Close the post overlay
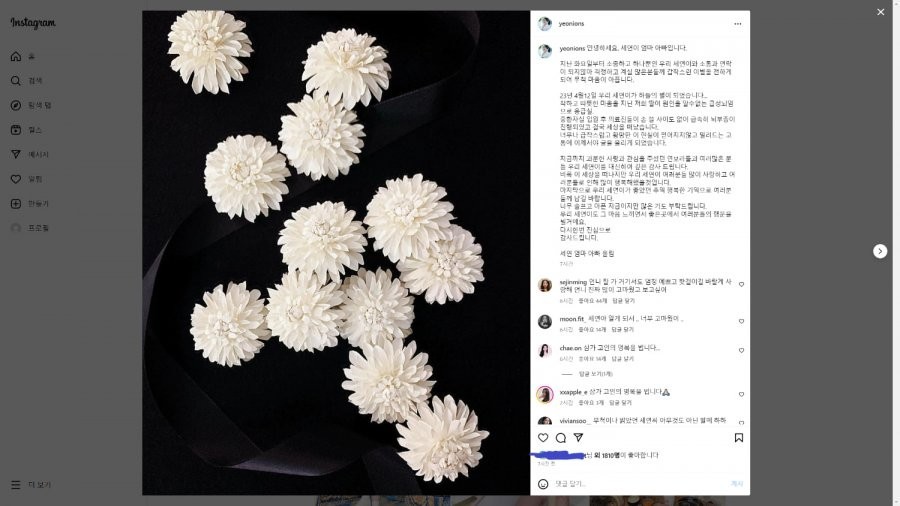 pyautogui.click(x=880, y=12)
